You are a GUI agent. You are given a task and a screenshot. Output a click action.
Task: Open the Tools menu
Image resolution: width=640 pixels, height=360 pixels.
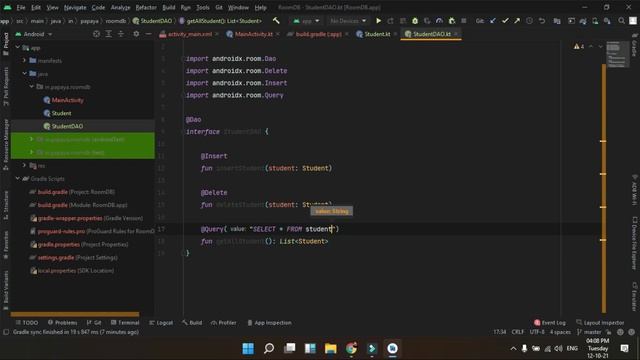click(203, 7)
